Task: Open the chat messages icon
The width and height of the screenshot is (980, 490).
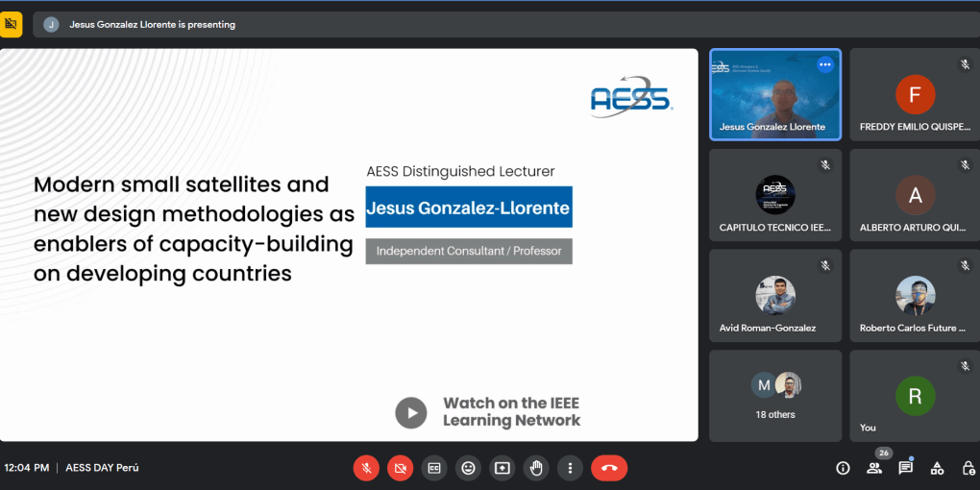Action: pos(905,468)
